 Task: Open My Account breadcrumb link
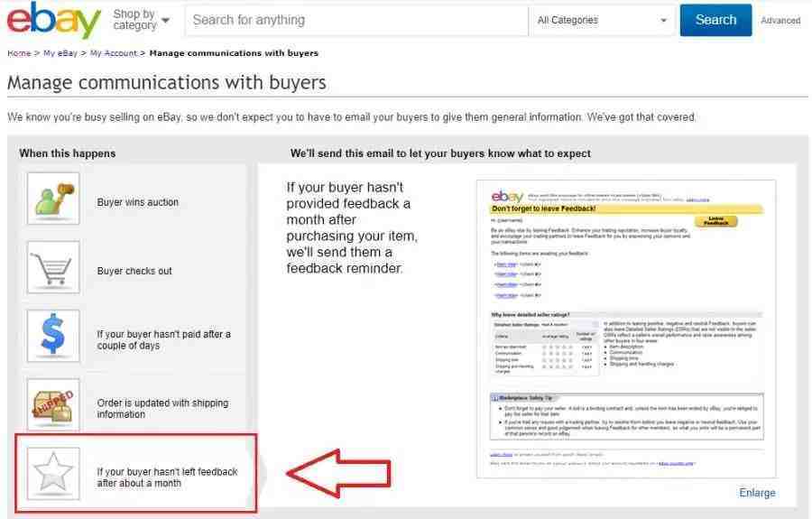click(x=114, y=53)
